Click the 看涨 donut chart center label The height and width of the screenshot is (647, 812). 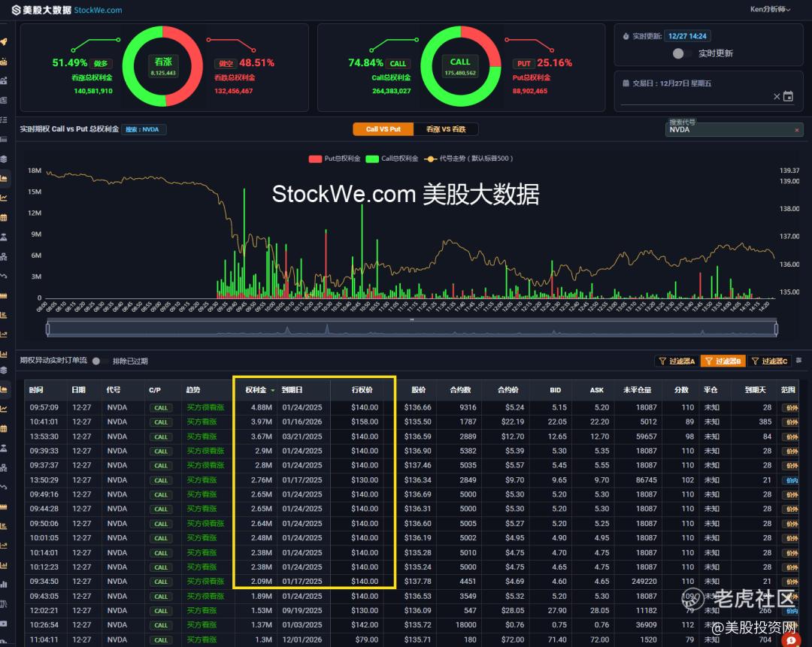pyautogui.click(x=163, y=66)
